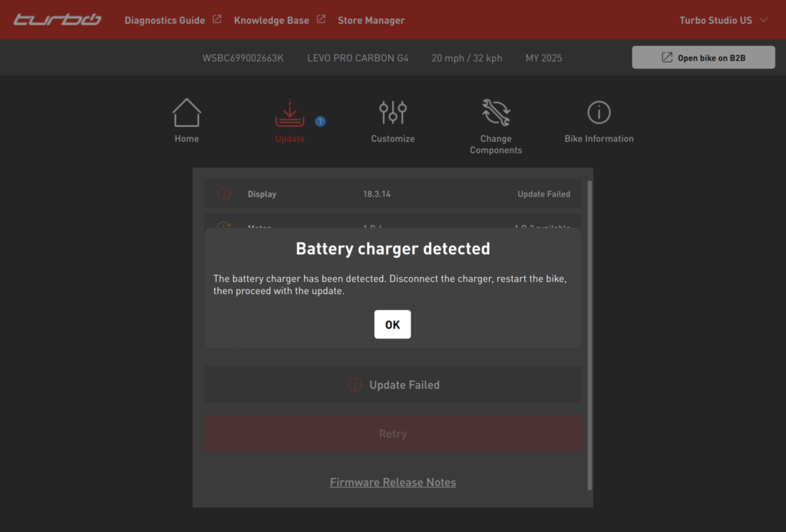The width and height of the screenshot is (786, 532).
Task: Go to Store Manager
Action: point(371,21)
